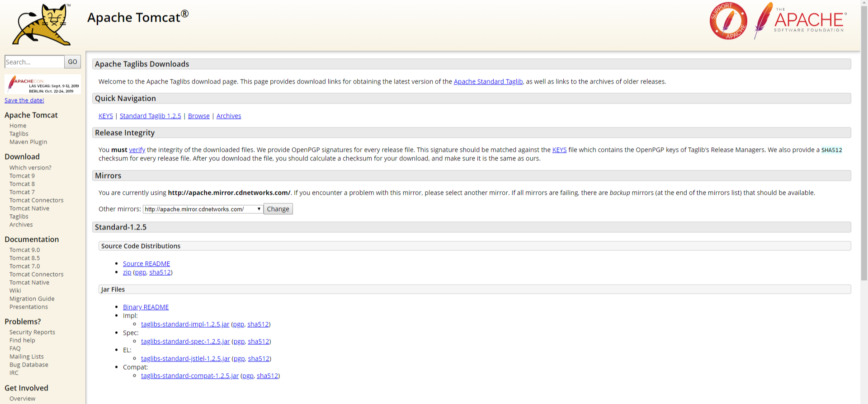Open KEYS link in Release Integrity paragraph
868x404 pixels.
coord(559,150)
